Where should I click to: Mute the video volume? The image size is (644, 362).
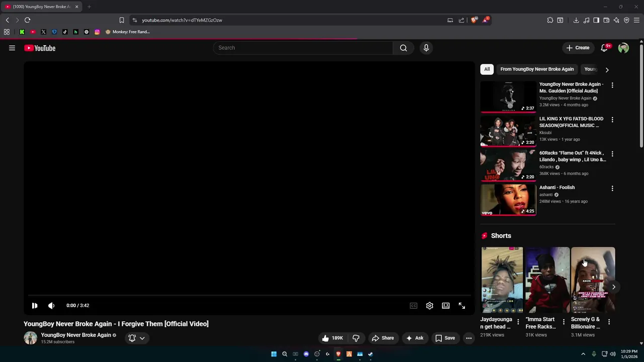coord(51,306)
